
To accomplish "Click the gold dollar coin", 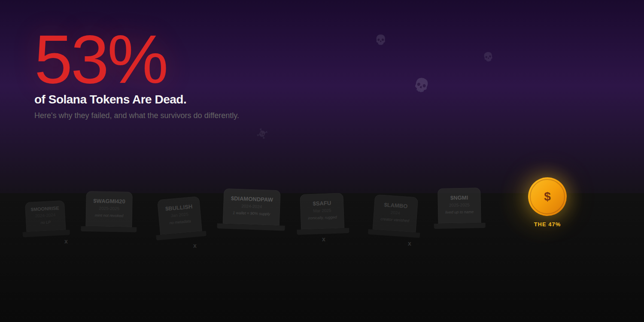I will (x=547, y=197).
